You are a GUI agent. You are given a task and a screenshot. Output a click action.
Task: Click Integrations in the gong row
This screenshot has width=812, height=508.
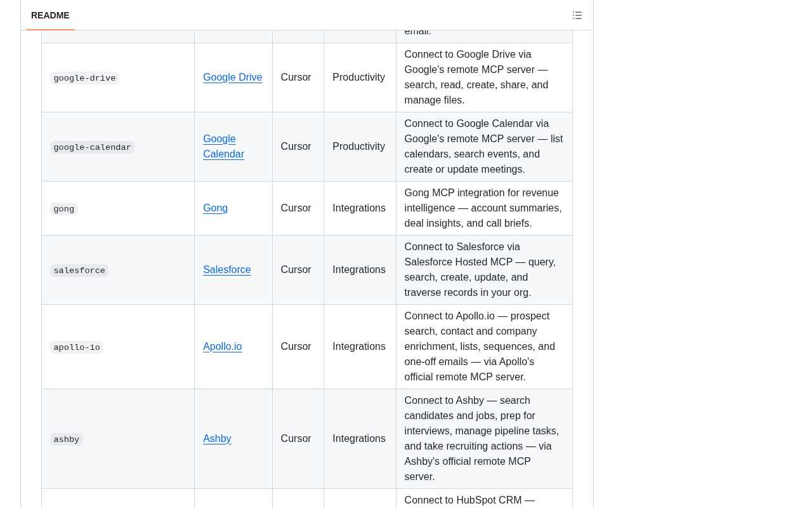coord(359,208)
